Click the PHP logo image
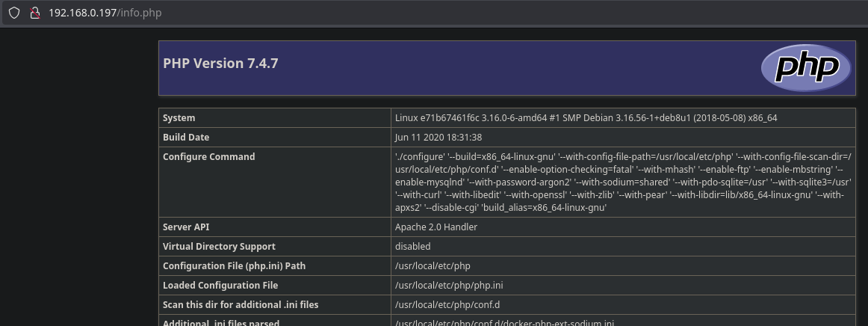This screenshot has height=326, width=868. (805, 68)
